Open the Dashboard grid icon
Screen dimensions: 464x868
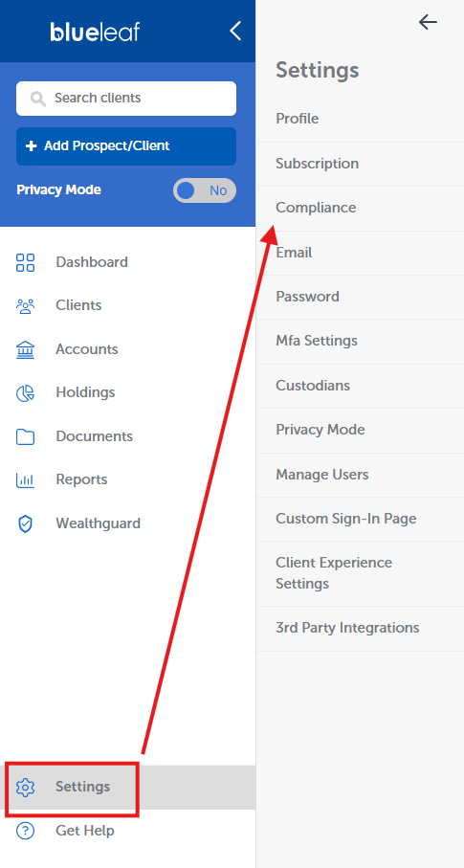point(26,262)
